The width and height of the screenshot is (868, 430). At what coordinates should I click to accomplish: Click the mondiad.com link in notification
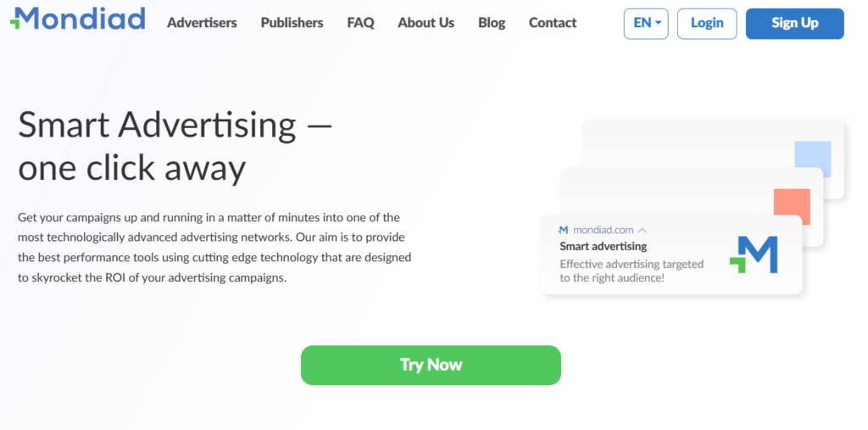point(603,230)
